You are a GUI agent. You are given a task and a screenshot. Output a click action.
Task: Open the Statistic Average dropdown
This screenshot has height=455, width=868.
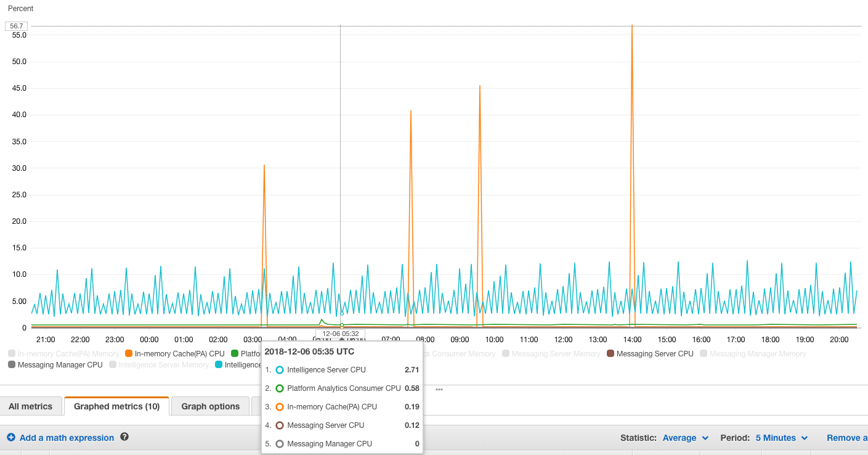click(685, 438)
